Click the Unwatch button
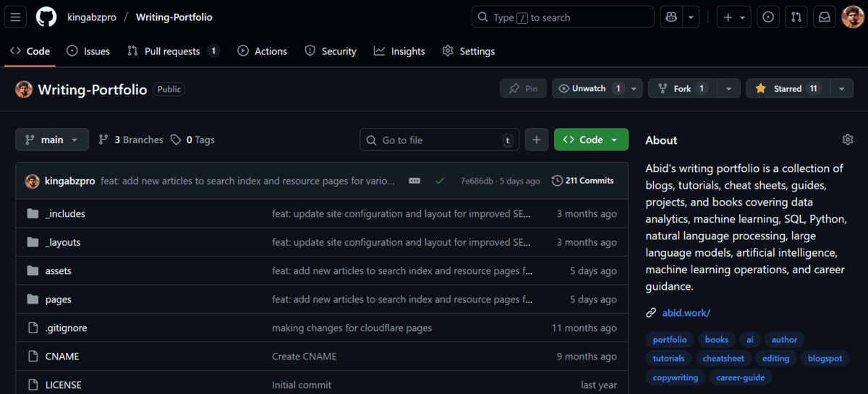This screenshot has height=394, width=868. tap(590, 88)
